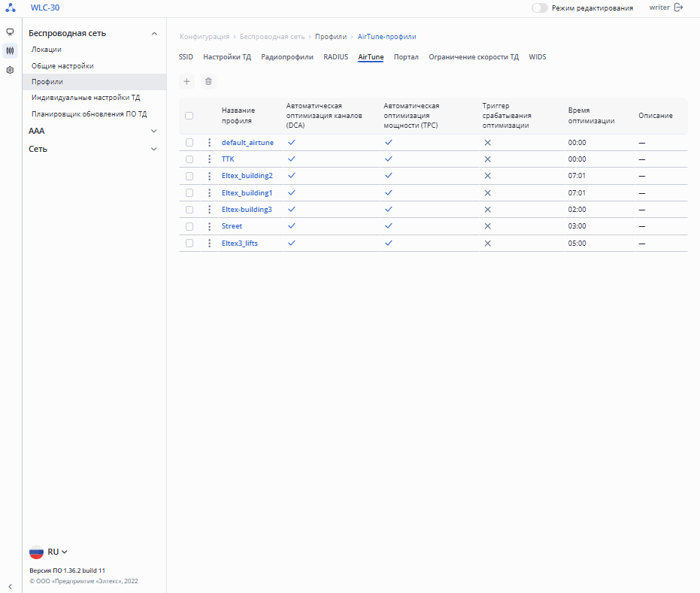Click the delete trash can icon
The height and width of the screenshot is (593, 700).
point(208,81)
